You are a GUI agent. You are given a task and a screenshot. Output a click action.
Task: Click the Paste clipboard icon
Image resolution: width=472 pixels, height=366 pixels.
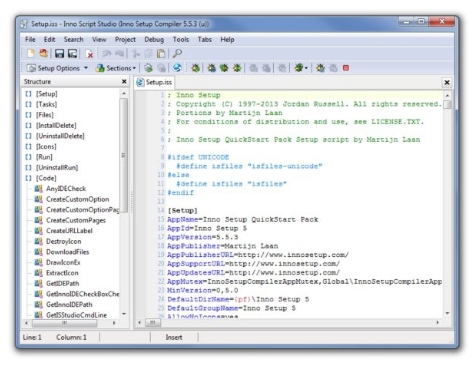click(161, 53)
